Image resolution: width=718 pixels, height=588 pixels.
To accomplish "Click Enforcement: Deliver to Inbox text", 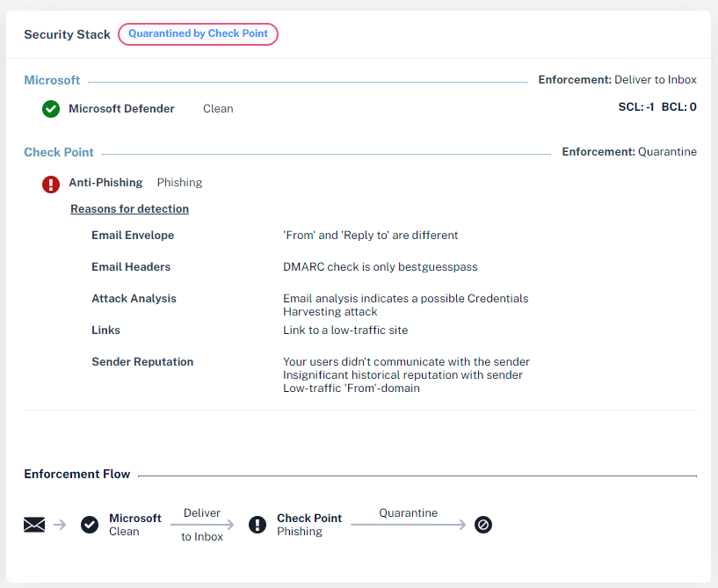I will click(617, 80).
